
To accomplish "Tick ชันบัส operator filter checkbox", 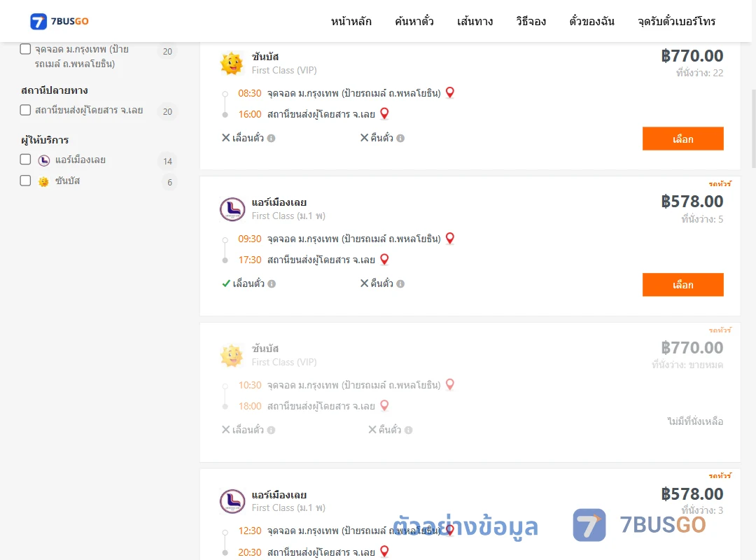I will click(25, 181).
